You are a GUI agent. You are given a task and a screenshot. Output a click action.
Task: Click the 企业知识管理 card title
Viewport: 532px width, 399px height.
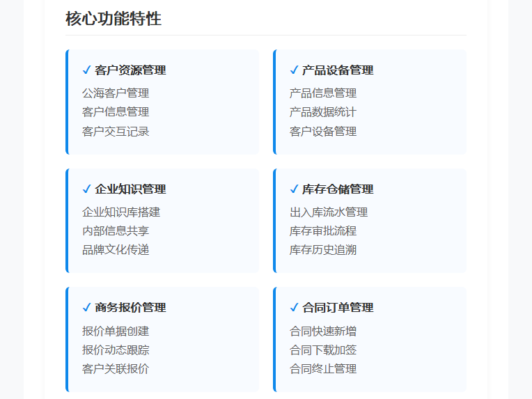point(130,189)
